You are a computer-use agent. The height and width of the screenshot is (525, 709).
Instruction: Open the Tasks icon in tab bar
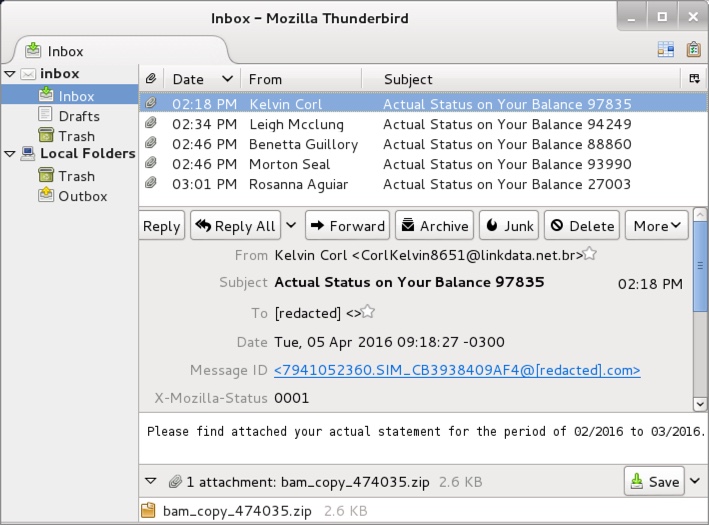point(693,49)
